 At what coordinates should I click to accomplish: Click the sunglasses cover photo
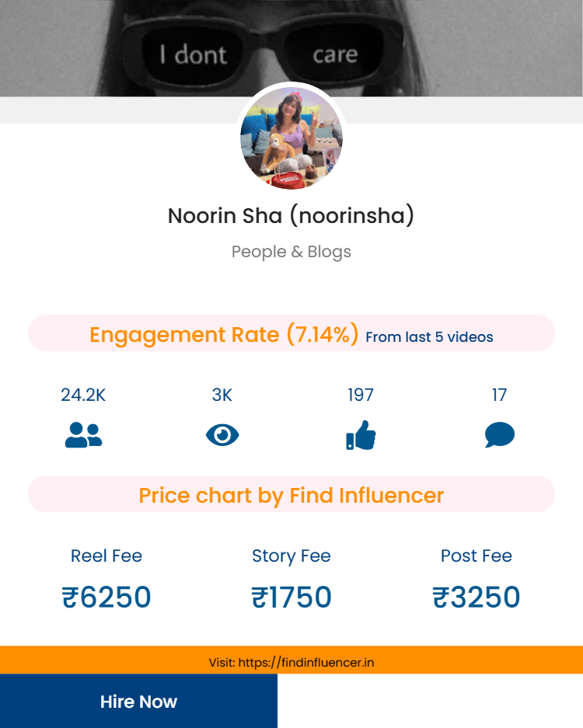(291, 47)
